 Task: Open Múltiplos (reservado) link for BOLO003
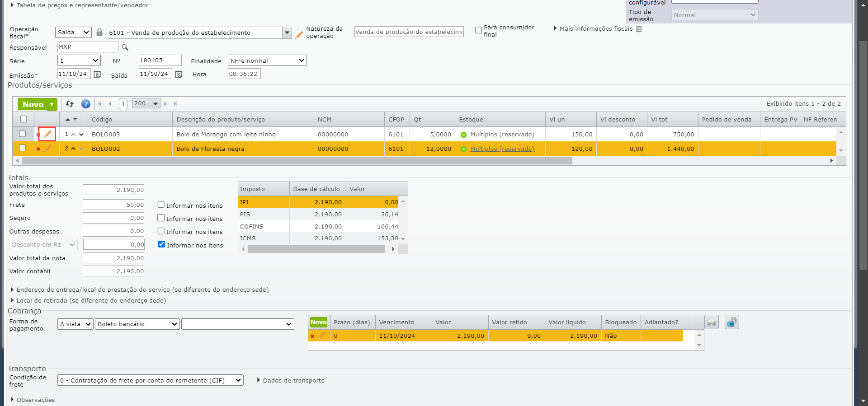(502, 135)
